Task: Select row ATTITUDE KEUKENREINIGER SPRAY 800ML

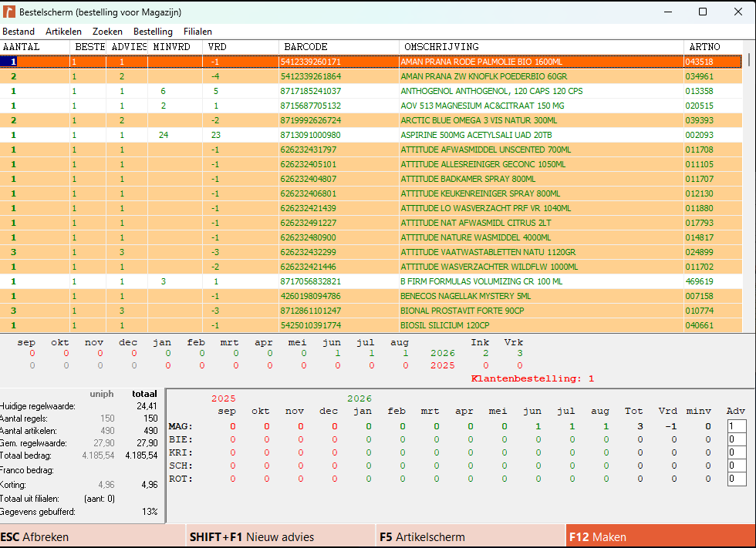Action: [x=371, y=193]
